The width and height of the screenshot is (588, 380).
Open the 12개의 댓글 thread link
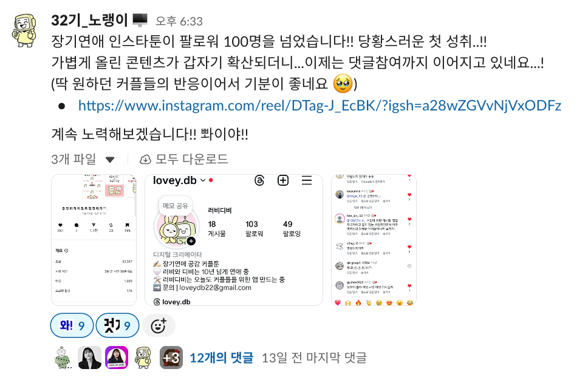[x=221, y=358]
